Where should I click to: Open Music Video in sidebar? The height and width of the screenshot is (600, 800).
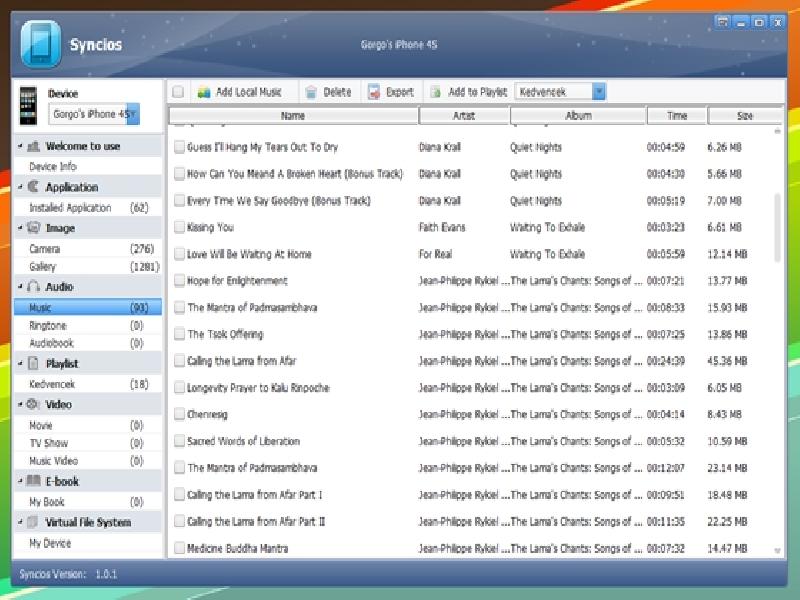(x=88, y=461)
